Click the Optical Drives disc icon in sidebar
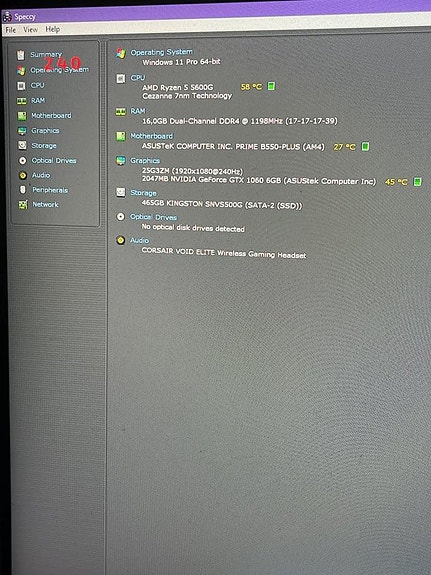Screen dimensions: 431x575 coord(23,161)
